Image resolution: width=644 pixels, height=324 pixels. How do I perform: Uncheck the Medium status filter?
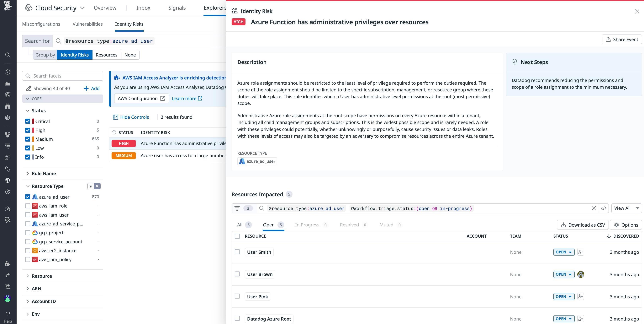coord(28,139)
